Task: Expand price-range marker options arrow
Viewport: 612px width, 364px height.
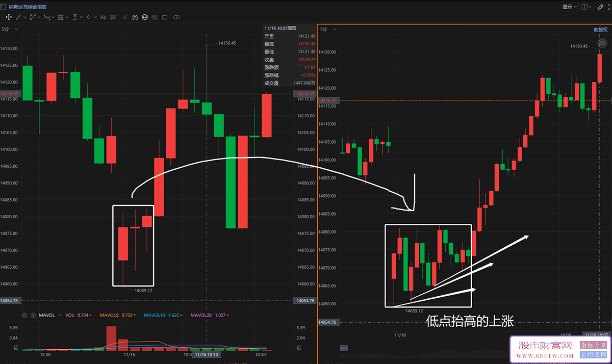Action: point(81,17)
